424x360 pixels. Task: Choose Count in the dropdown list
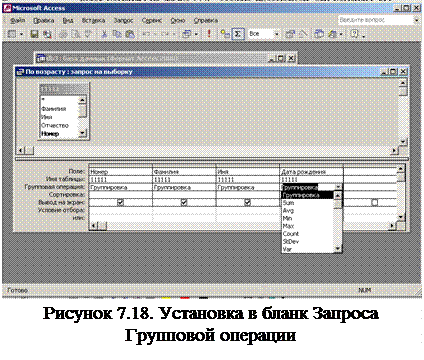click(x=307, y=234)
